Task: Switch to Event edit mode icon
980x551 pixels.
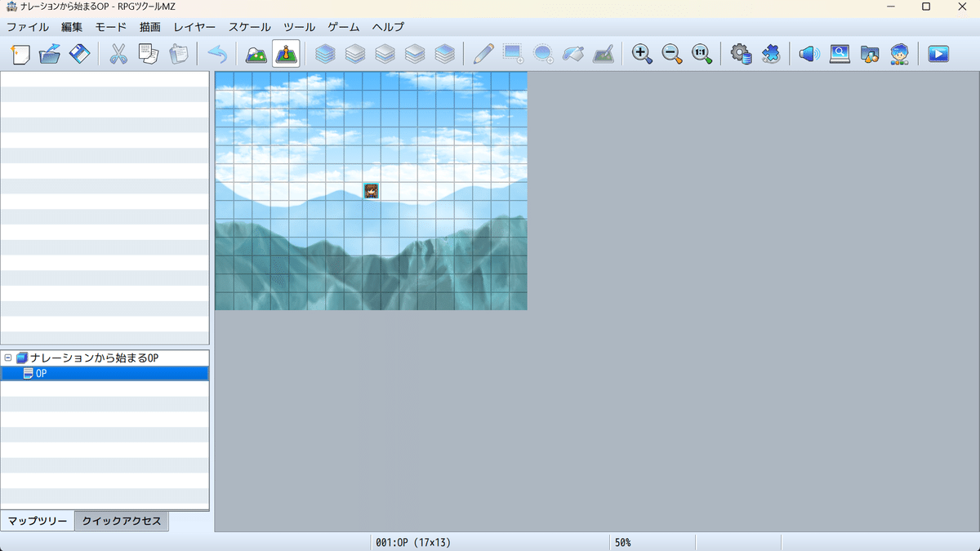Action: [286, 55]
